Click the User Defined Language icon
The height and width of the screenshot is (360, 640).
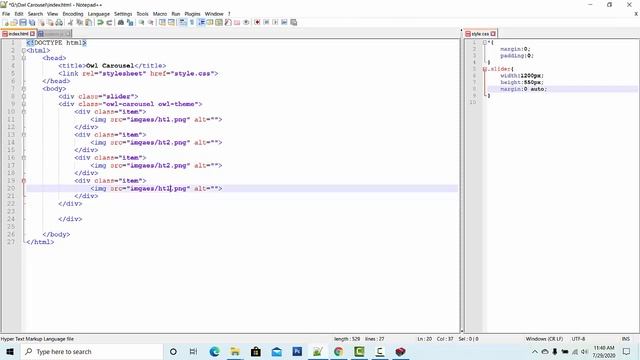pyautogui.click(x=210, y=22)
